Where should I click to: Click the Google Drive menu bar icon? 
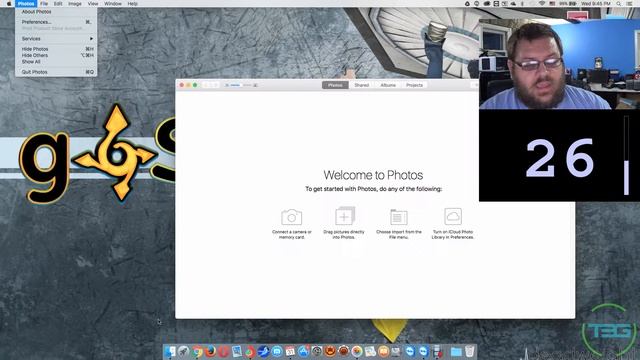467,4
